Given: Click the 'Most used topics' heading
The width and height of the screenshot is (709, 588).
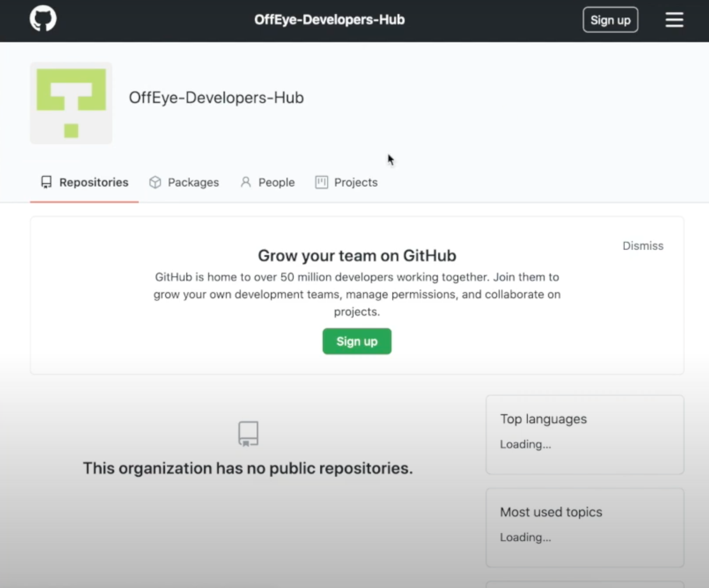Looking at the screenshot, I should [x=551, y=512].
